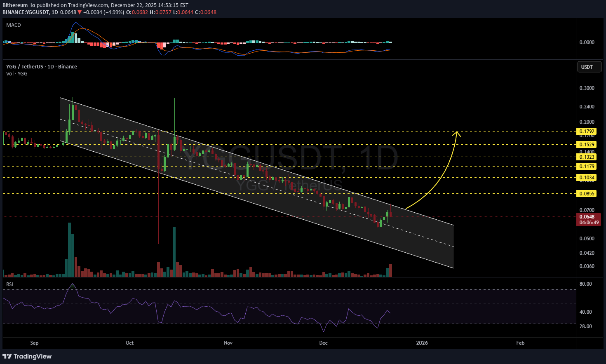Viewport: 606px width, 364px height.
Task: Click the Dec label on time axis
Action: point(323,343)
